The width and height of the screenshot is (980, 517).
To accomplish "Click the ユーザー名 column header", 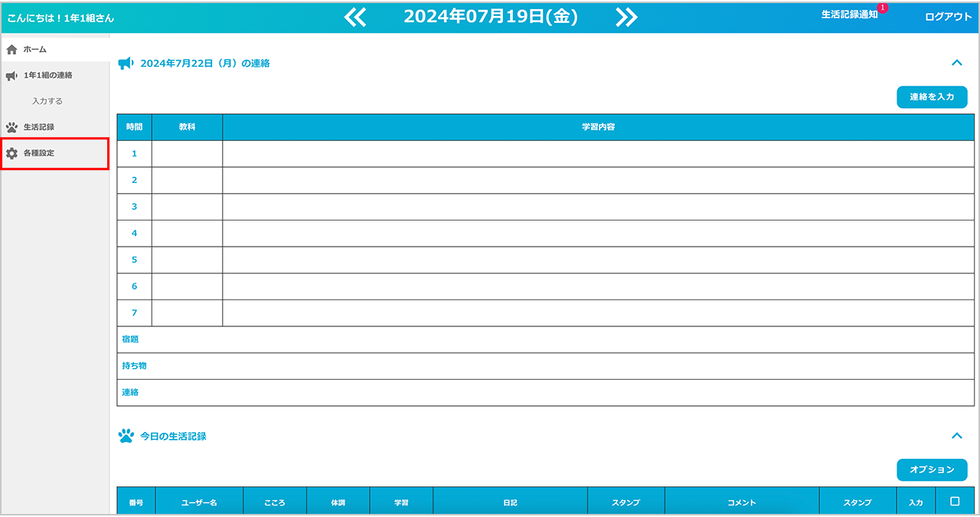I will pos(199,502).
